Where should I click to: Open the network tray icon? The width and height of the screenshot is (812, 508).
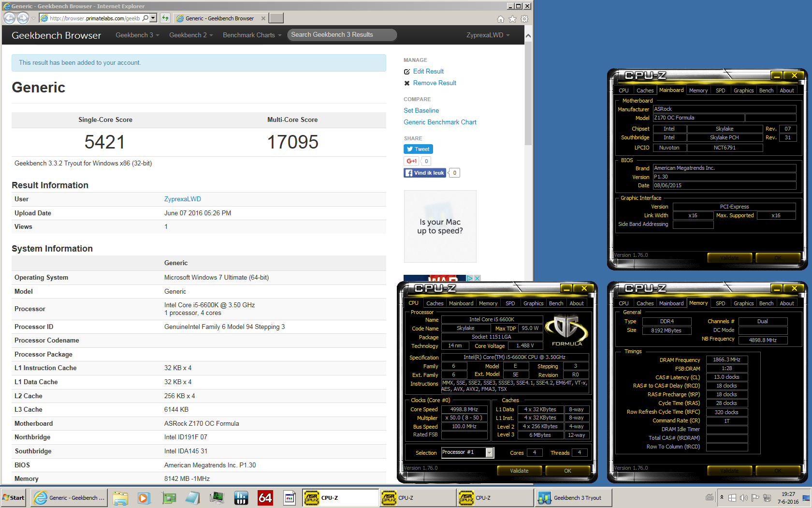(766, 497)
